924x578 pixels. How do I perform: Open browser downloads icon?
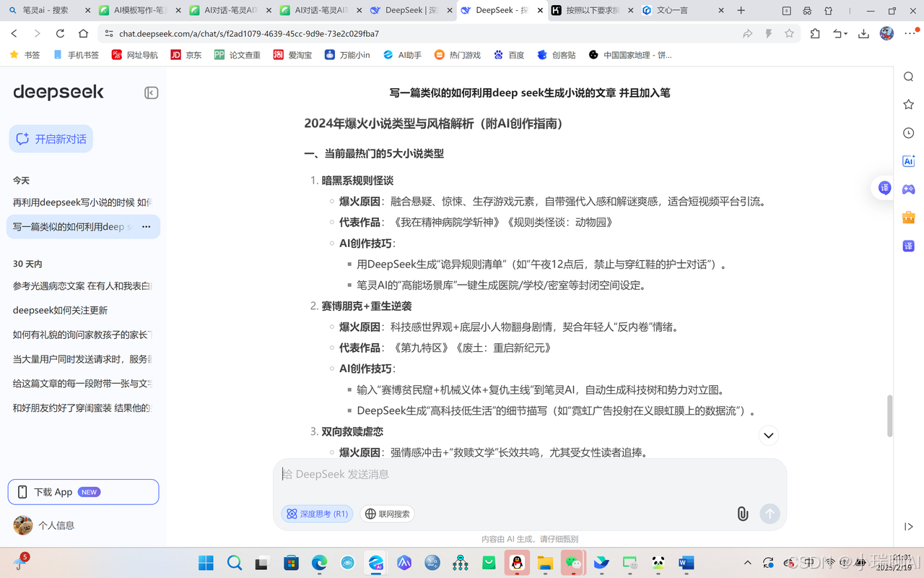[x=863, y=34]
